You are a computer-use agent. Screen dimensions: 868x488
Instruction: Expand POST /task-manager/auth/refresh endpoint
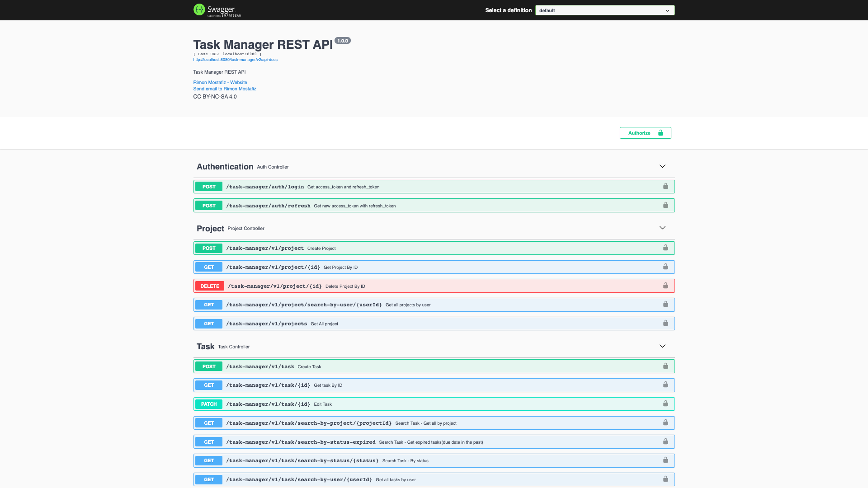click(x=434, y=206)
